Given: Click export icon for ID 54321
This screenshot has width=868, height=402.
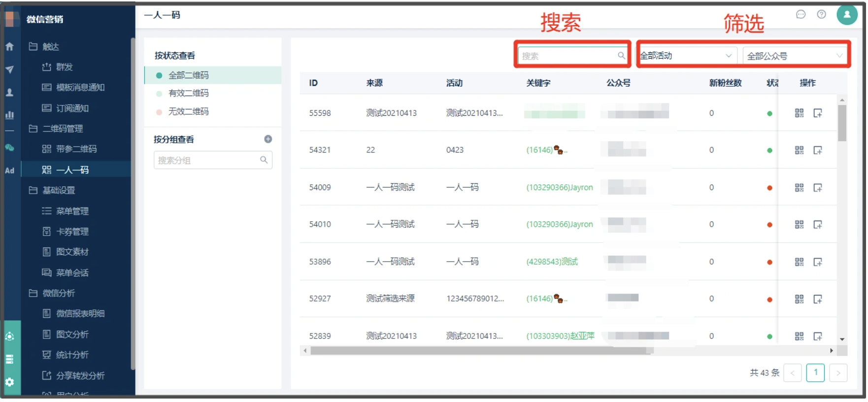Looking at the screenshot, I should pos(818,150).
